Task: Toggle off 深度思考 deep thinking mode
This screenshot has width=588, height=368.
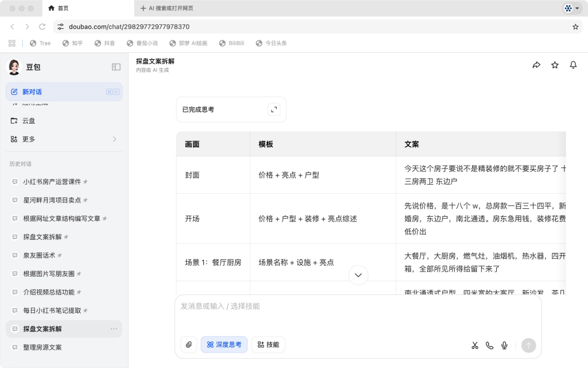Action: (x=224, y=344)
